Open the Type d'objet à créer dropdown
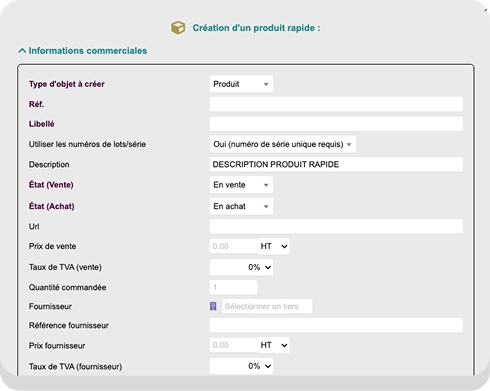This screenshot has width=490, height=391. (241, 84)
